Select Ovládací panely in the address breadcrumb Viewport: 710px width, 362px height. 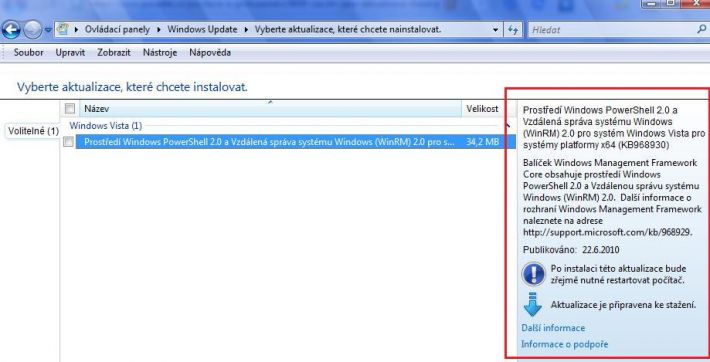pos(117,29)
